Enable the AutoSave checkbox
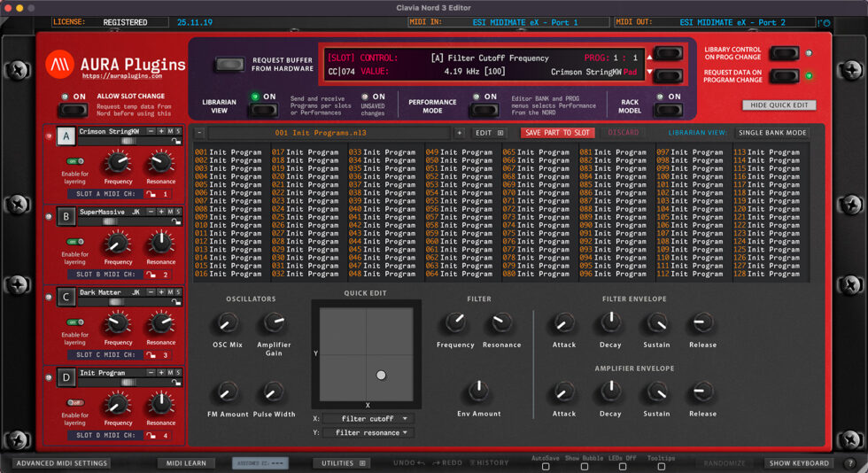The image size is (868, 473). 546,466
